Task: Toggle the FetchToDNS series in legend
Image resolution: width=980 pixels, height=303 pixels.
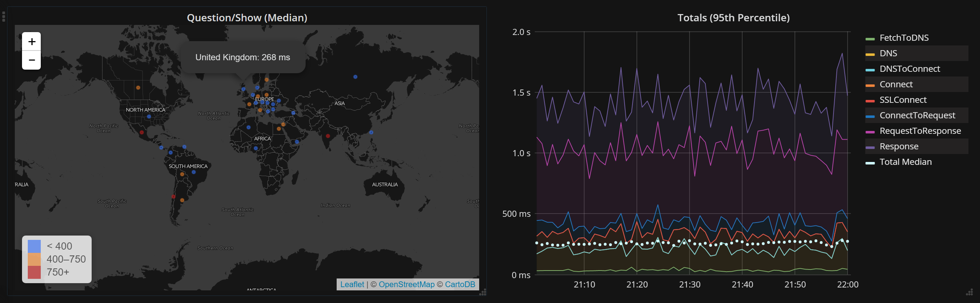Action: pos(904,38)
